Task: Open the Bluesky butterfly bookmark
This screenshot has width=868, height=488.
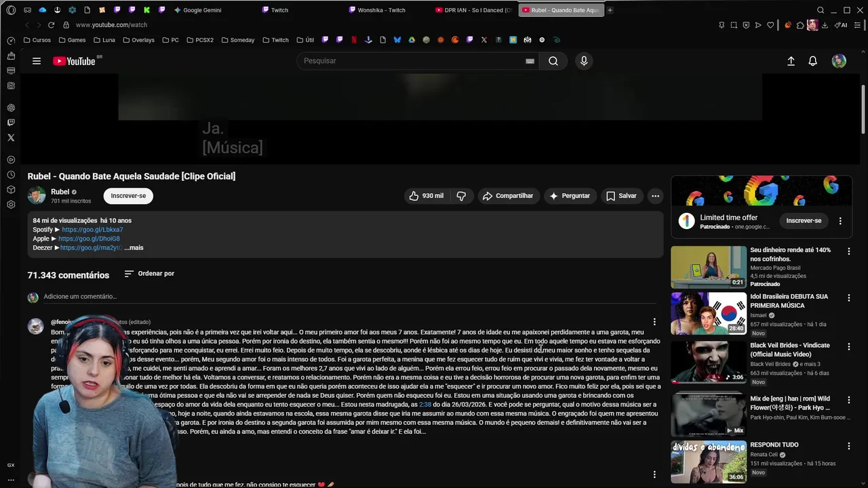Action: click(x=397, y=40)
